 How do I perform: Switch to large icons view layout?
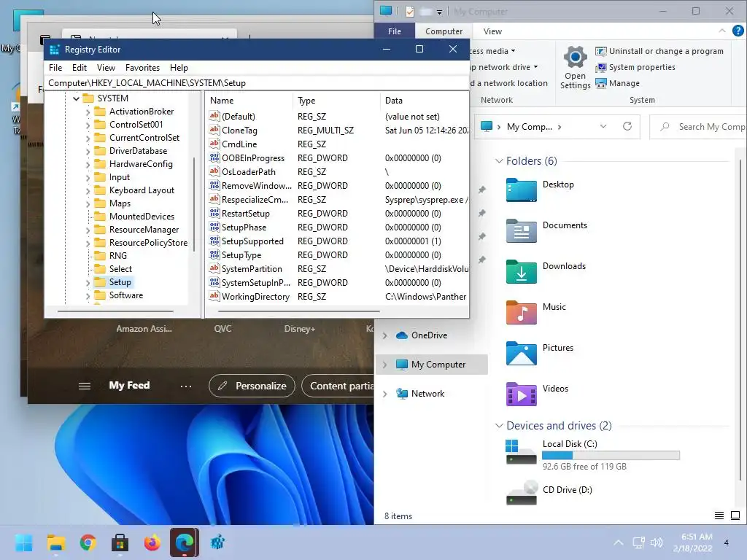pyautogui.click(x=735, y=516)
